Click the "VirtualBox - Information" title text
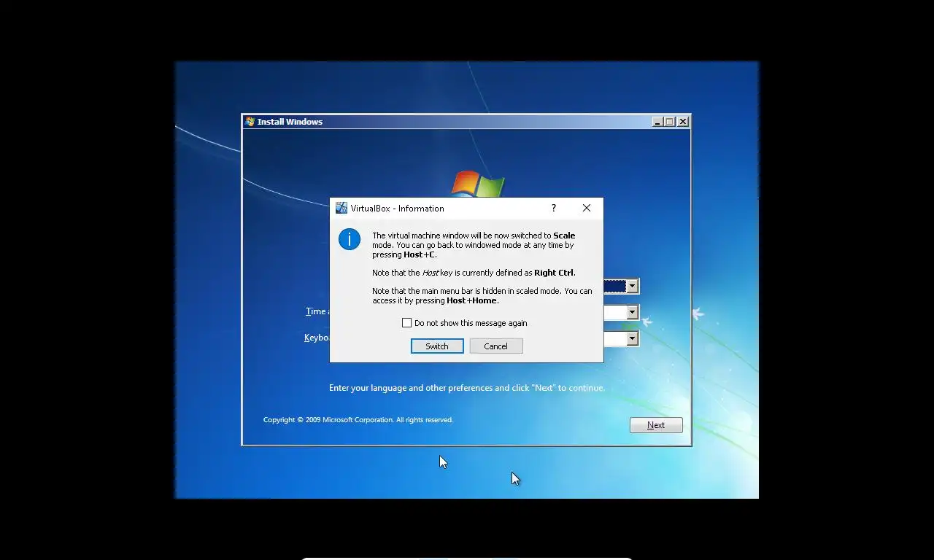 click(397, 209)
